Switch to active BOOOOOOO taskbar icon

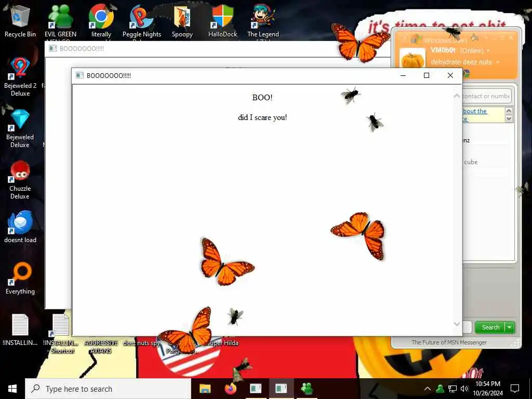[281, 389]
